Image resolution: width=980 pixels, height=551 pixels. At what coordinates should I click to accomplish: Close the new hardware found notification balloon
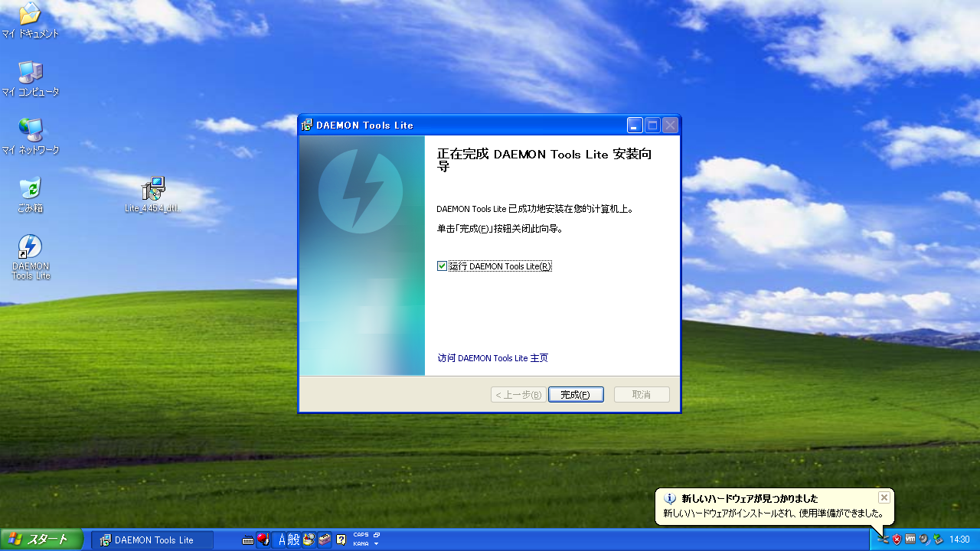tap(884, 497)
